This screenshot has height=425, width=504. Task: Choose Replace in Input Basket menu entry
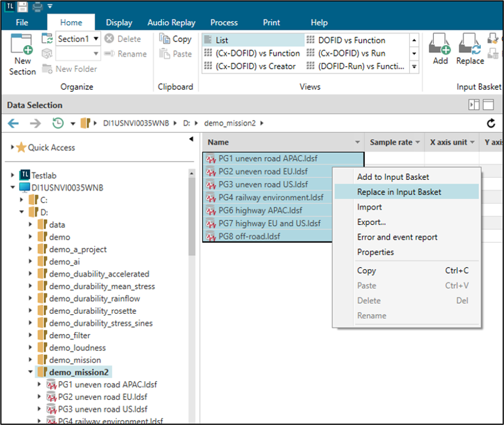399,192
